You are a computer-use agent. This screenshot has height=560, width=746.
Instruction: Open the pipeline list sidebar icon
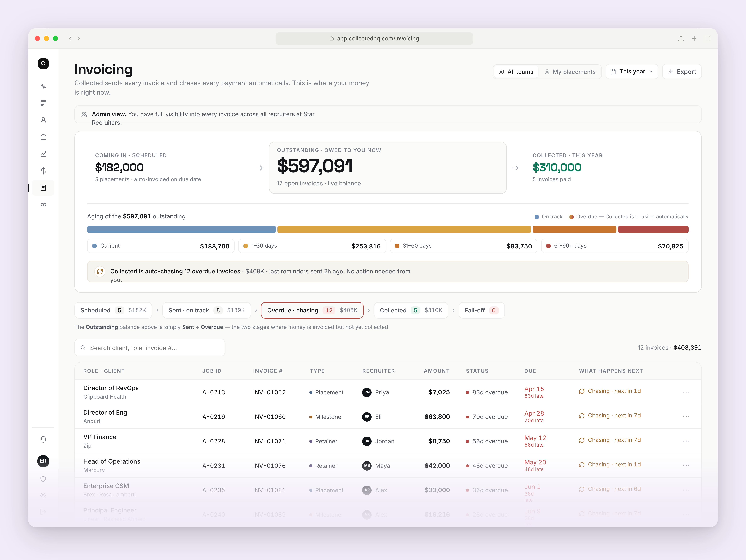click(x=43, y=103)
